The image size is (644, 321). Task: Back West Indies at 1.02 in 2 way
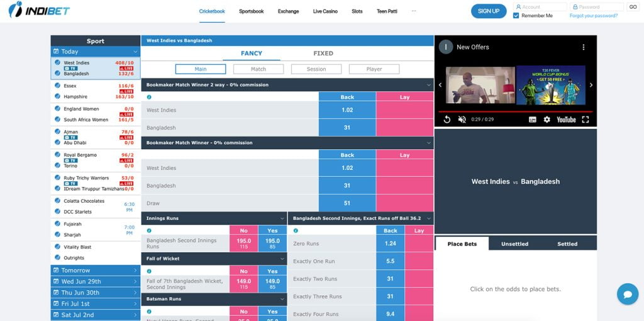[347, 110]
